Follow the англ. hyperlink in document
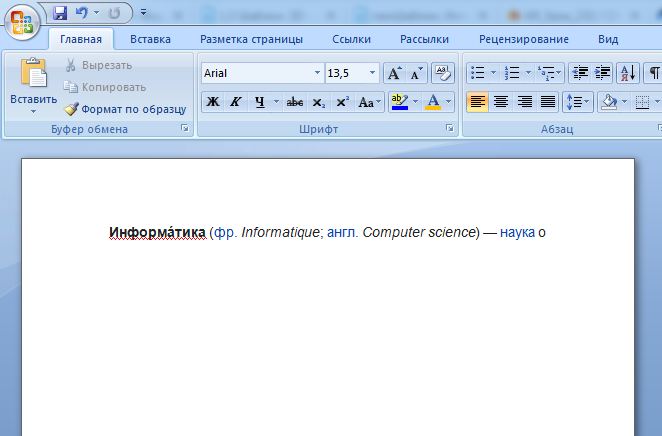 pos(343,233)
